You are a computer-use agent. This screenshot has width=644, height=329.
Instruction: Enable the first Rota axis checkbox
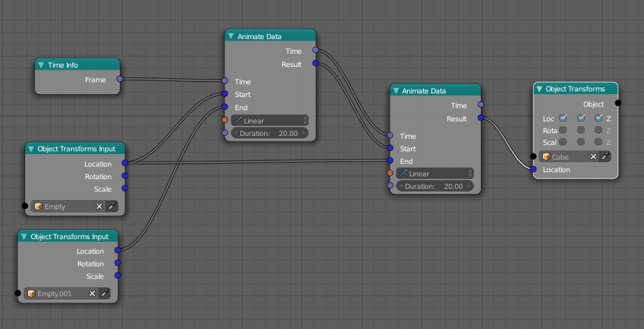(x=563, y=130)
